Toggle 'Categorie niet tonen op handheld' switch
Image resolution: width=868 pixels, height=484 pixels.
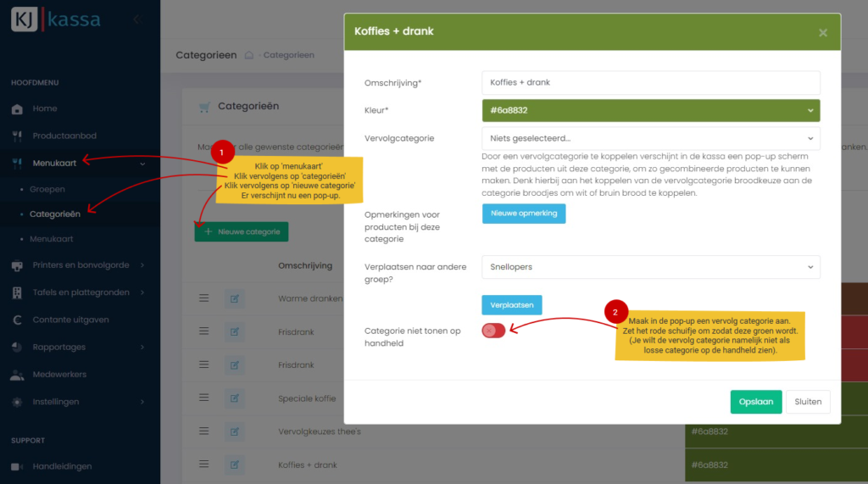493,331
